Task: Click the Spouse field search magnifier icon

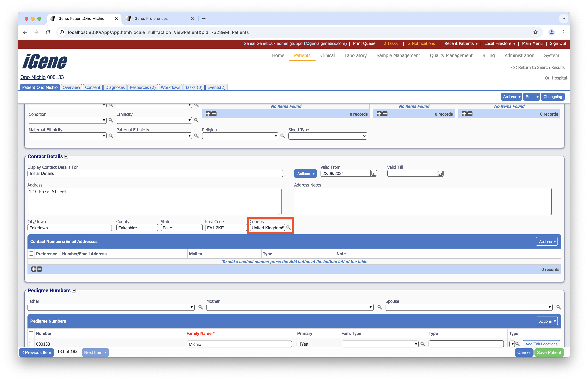Action: click(x=558, y=307)
